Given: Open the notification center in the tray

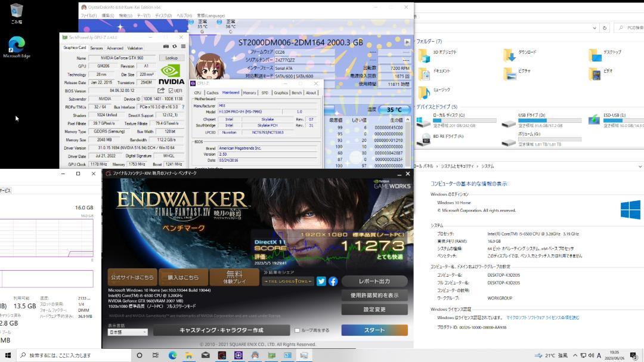Looking at the screenshot, I should pos(634,355).
